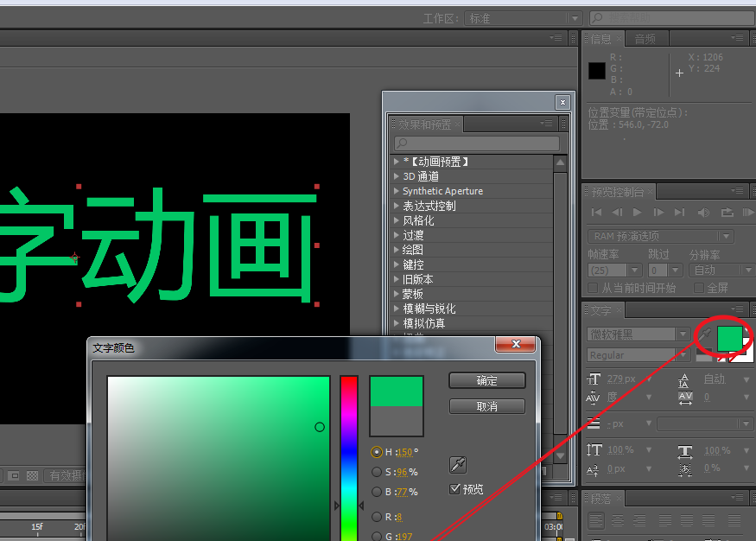
Task: Jump to last frame in the preview panel
Action: (679, 212)
